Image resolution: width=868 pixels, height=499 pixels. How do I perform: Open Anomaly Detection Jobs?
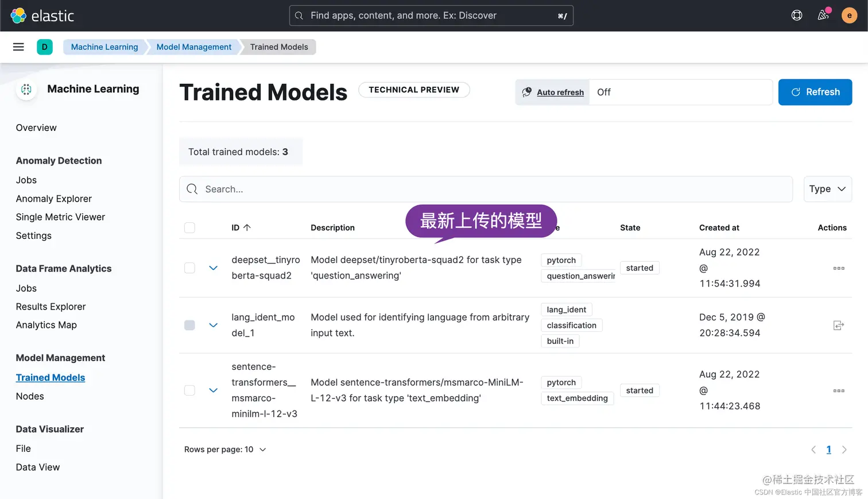pyautogui.click(x=26, y=180)
